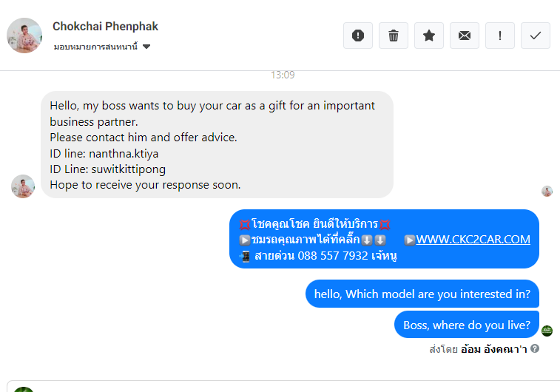The height and width of the screenshot is (392, 560).
Task: Select the 'Which model are you interested in?' bubble
Action: click(x=422, y=294)
